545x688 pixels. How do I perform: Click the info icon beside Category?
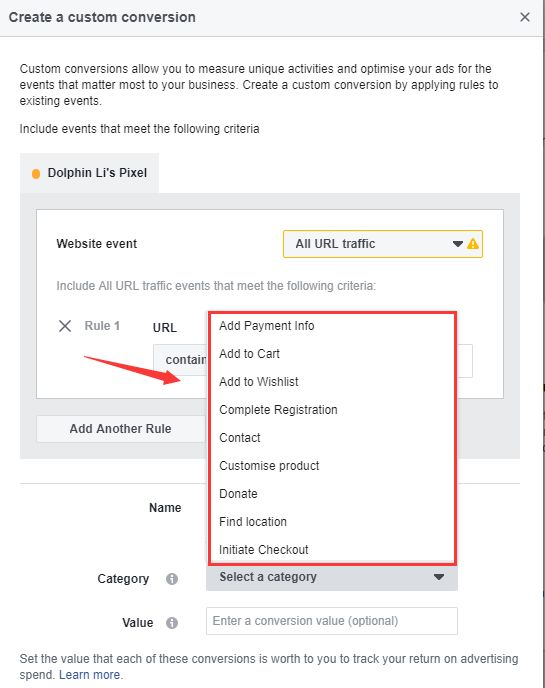(172, 579)
